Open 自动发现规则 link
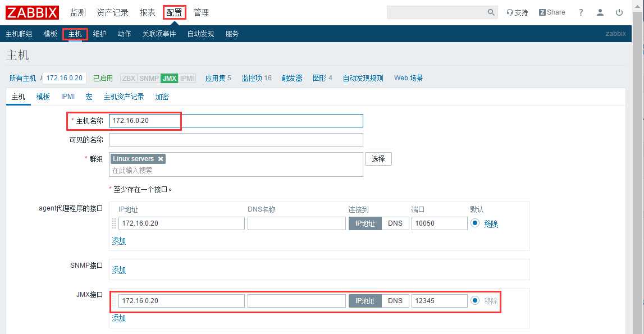This screenshot has height=334, width=644. [x=363, y=78]
